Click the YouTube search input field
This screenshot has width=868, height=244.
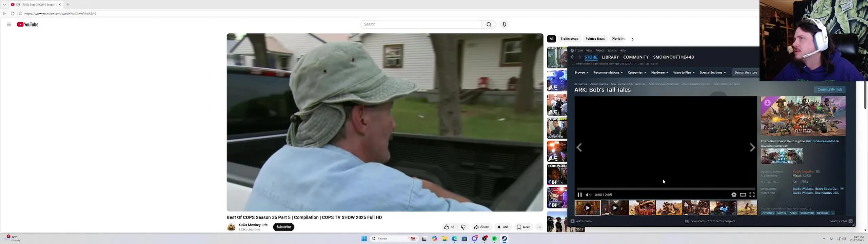click(x=421, y=24)
